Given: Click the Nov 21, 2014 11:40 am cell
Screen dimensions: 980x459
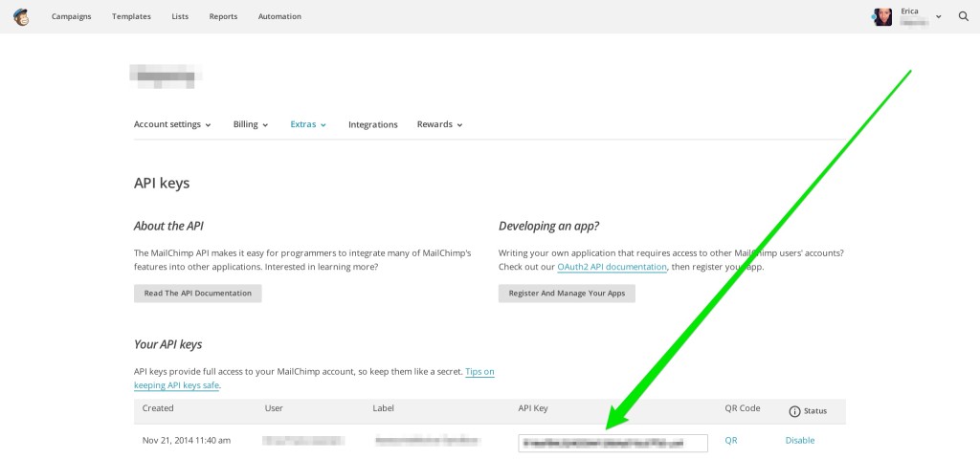Looking at the screenshot, I should point(187,440).
